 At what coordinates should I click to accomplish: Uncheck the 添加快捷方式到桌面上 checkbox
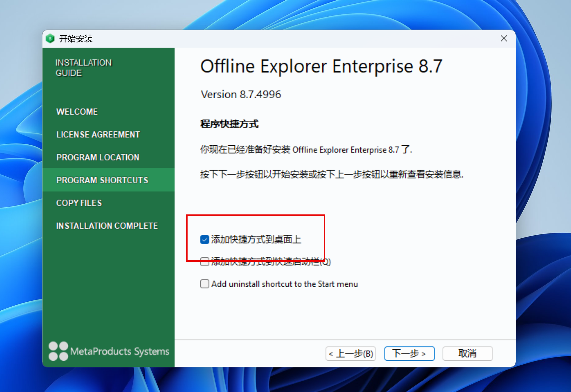[204, 239]
